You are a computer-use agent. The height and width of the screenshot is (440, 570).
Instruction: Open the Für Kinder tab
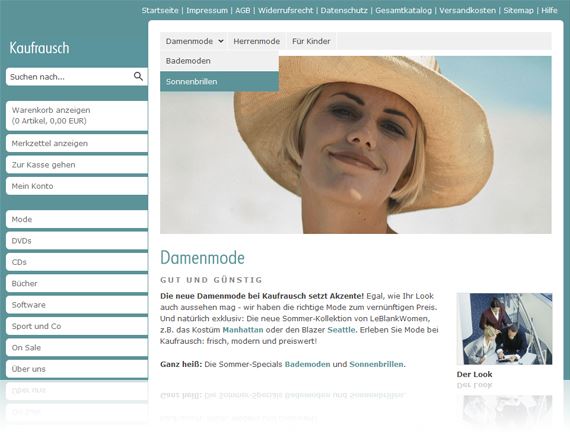[311, 41]
